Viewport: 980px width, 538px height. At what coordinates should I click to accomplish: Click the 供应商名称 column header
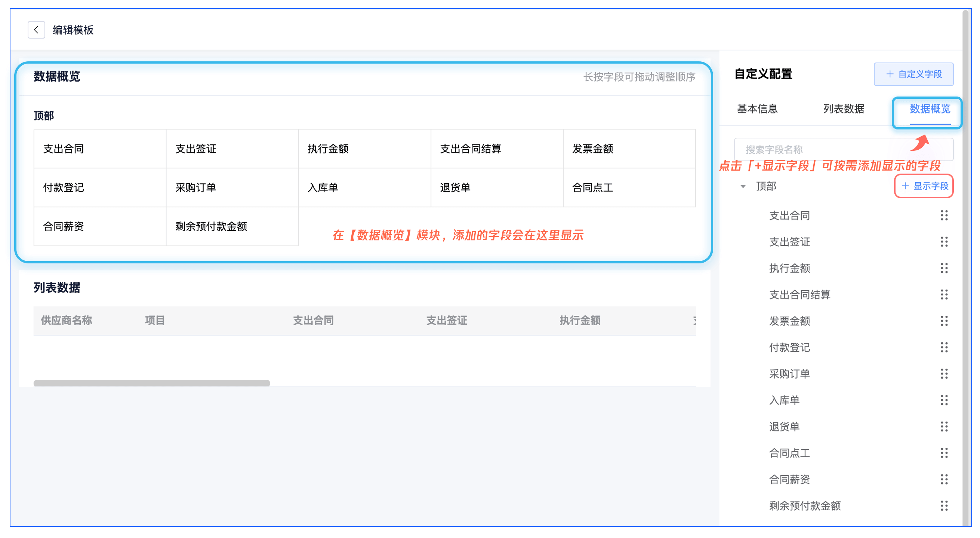pyautogui.click(x=67, y=321)
